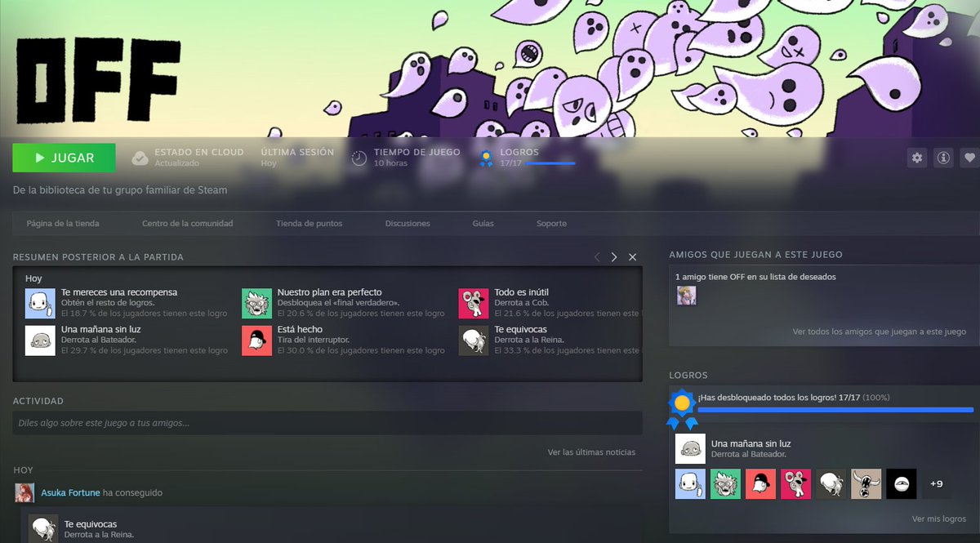The width and height of the screenshot is (980, 543).
Task: Click the achievements ribbon icon in header
Action: pyautogui.click(x=486, y=158)
